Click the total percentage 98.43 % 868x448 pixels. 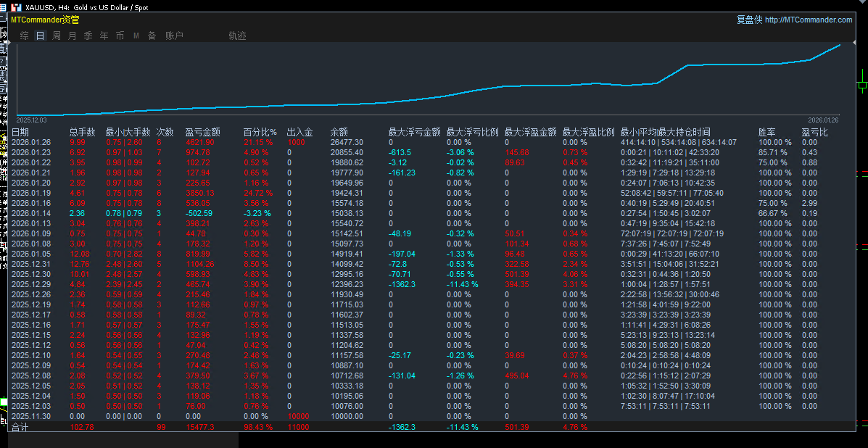coord(259,427)
